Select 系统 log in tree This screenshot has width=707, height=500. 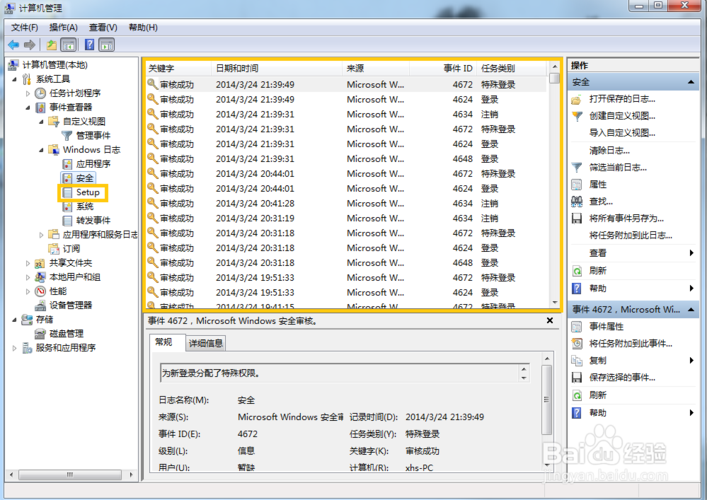[x=84, y=206]
